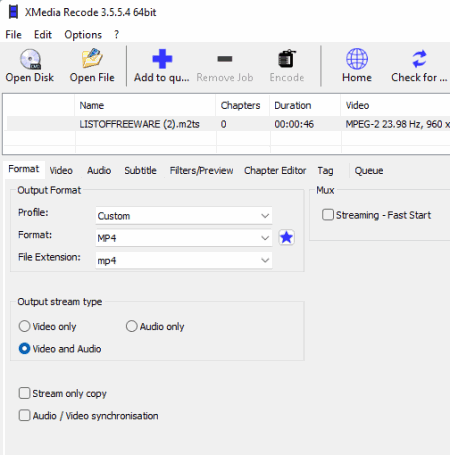
Task: Click the Encode toolbar icon
Action: click(287, 59)
